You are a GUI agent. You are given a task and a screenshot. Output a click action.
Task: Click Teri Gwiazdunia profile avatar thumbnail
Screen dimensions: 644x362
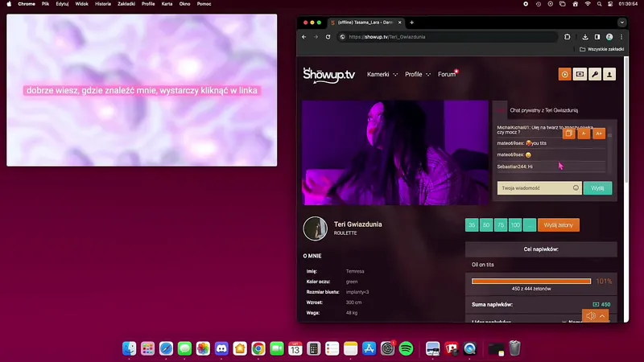[x=316, y=228]
